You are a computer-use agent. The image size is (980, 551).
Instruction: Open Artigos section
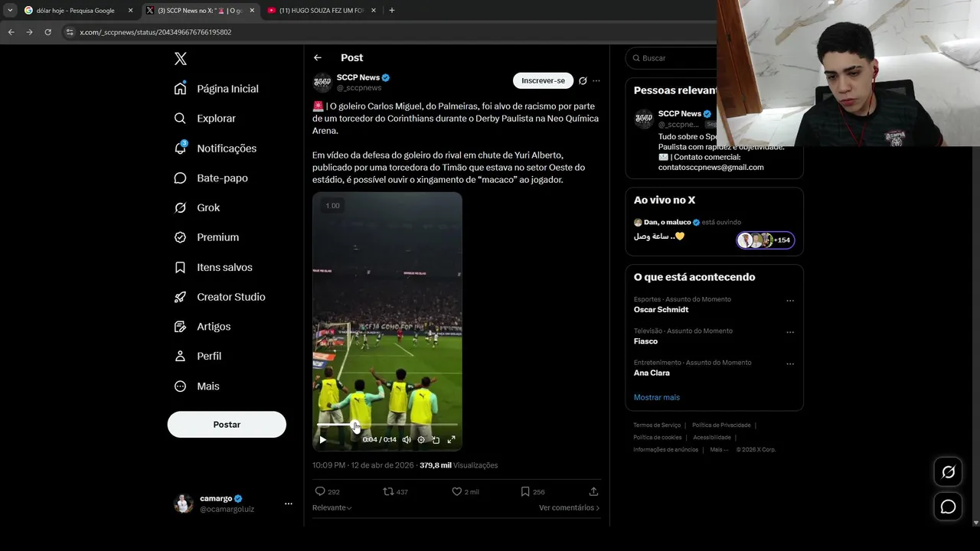click(203, 327)
